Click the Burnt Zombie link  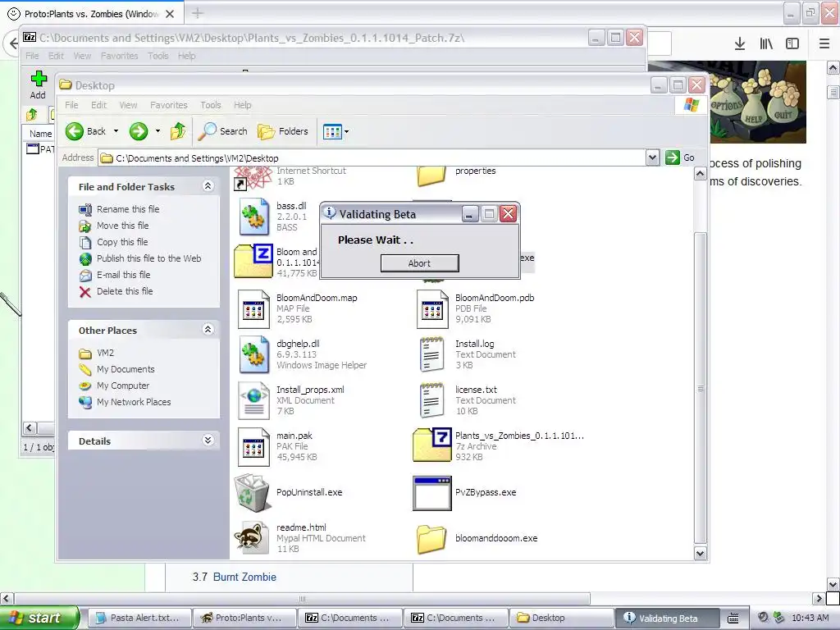coord(244,577)
